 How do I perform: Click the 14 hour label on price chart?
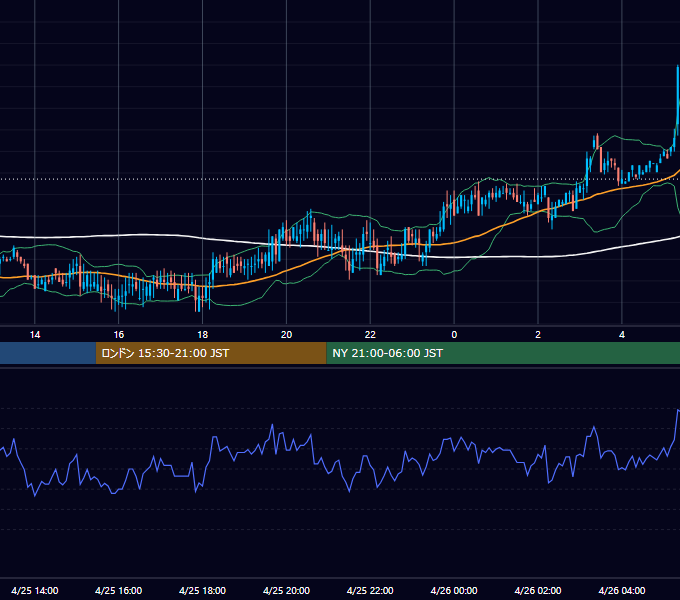point(35,335)
